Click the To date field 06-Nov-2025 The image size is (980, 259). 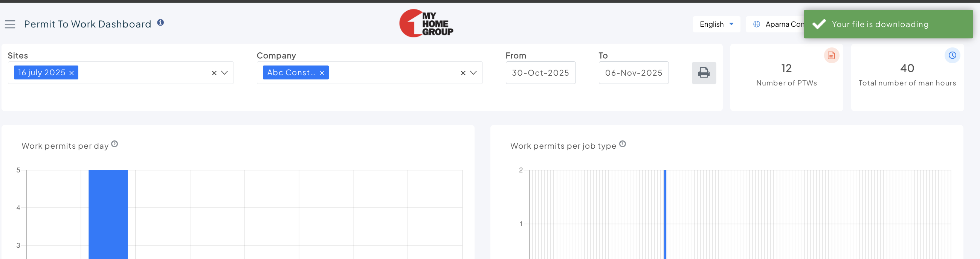click(633, 73)
